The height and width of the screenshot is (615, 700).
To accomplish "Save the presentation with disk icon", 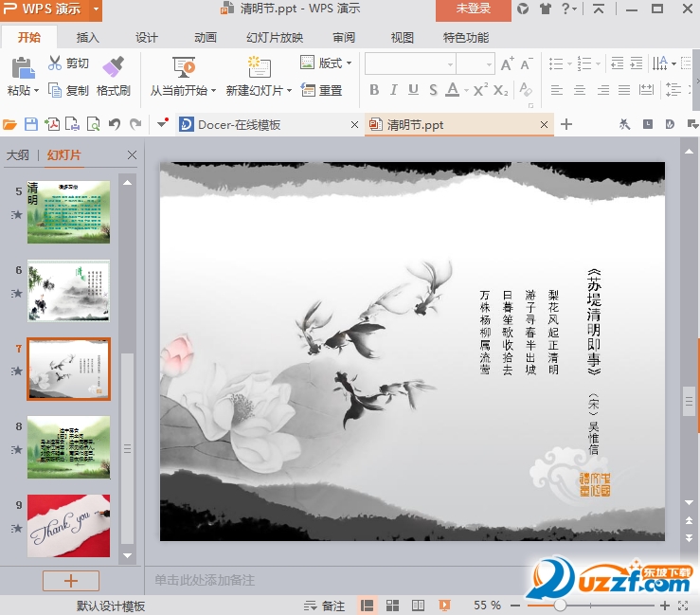I will (x=31, y=124).
